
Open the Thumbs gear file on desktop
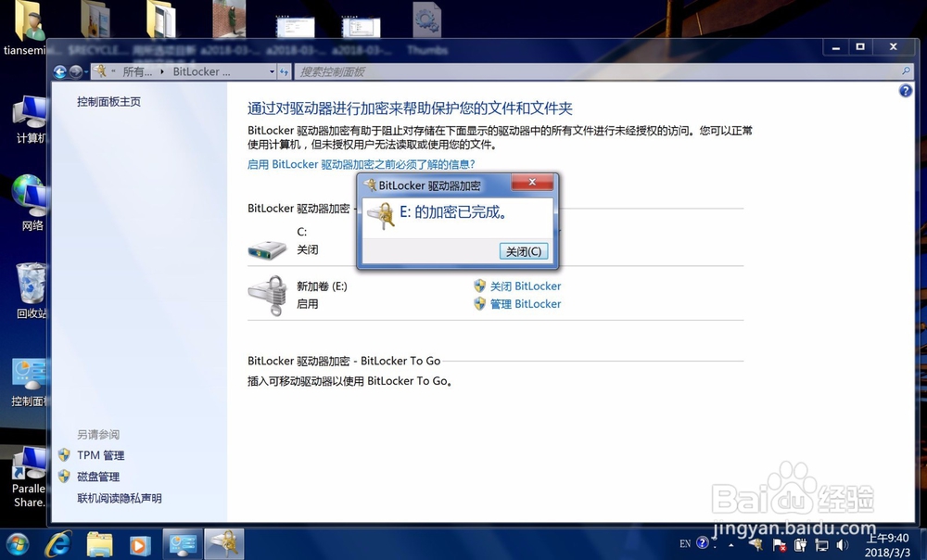click(x=426, y=27)
